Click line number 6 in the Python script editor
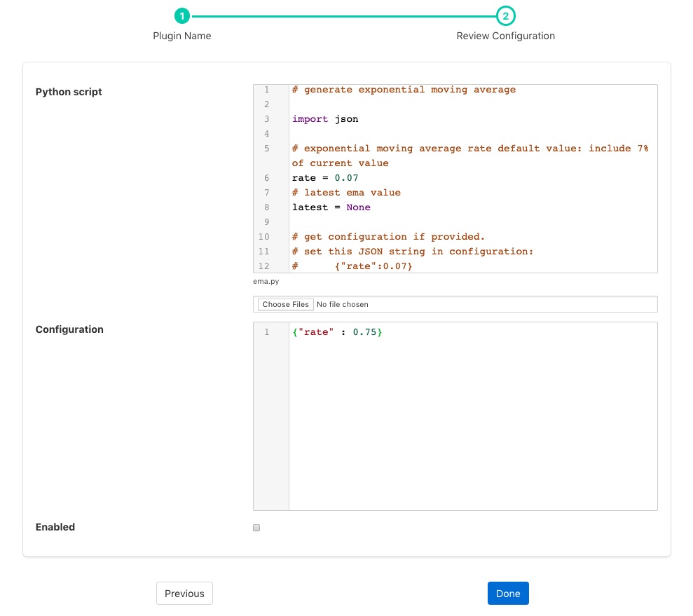Image resolution: width=693 pixels, height=616 pixels. point(266,178)
